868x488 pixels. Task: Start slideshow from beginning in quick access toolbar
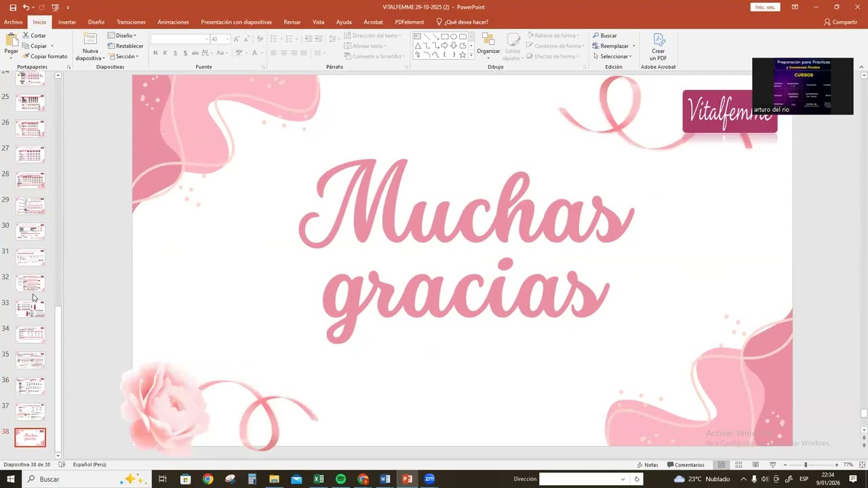click(x=55, y=7)
